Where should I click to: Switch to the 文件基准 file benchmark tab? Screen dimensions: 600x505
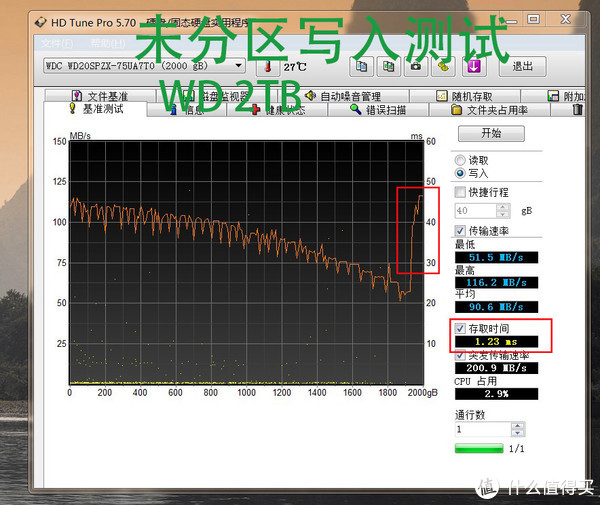click(100, 96)
